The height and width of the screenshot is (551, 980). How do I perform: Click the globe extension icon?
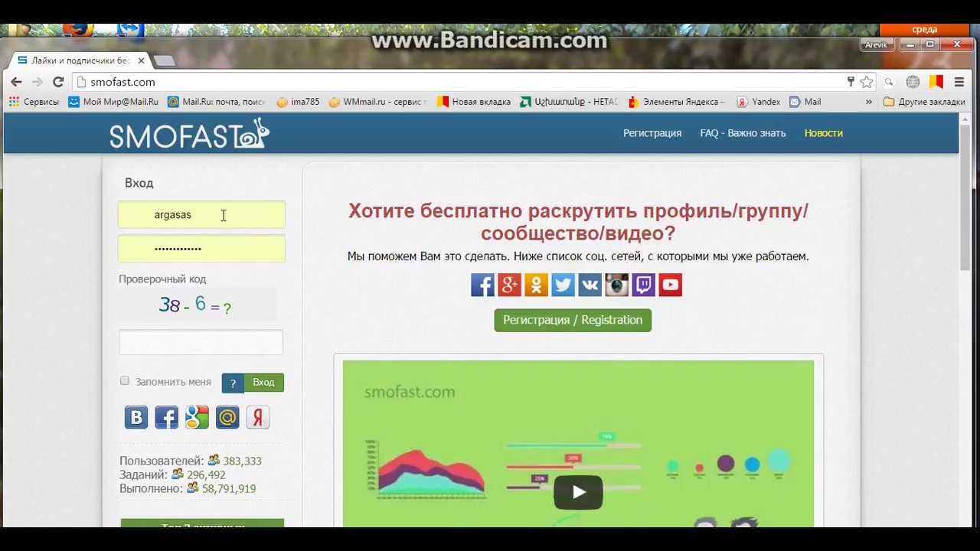tap(913, 82)
